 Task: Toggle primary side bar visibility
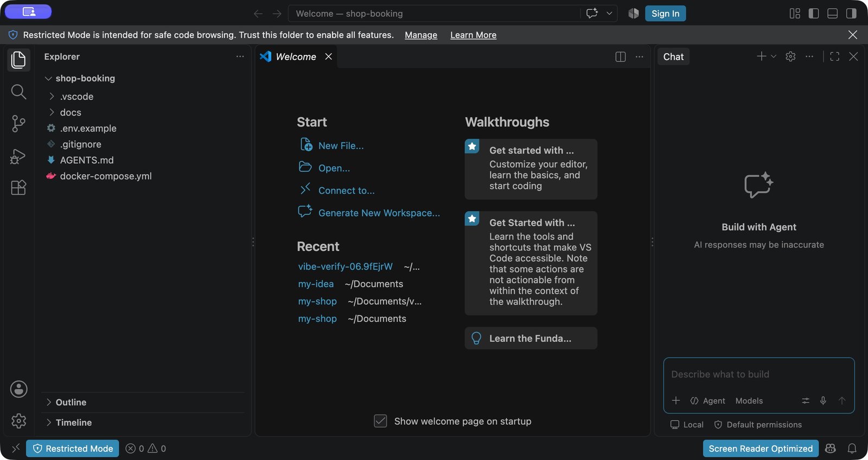[x=814, y=14]
